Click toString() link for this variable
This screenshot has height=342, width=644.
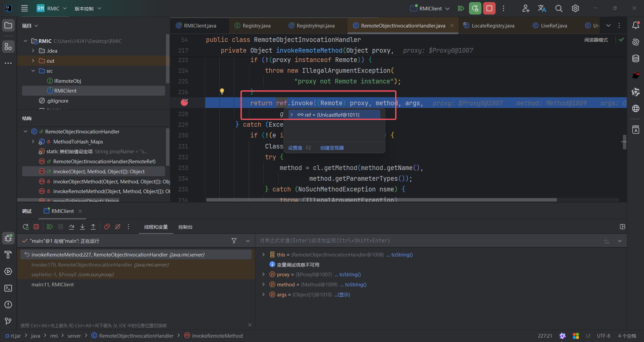pyautogui.click(x=402, y=255)
